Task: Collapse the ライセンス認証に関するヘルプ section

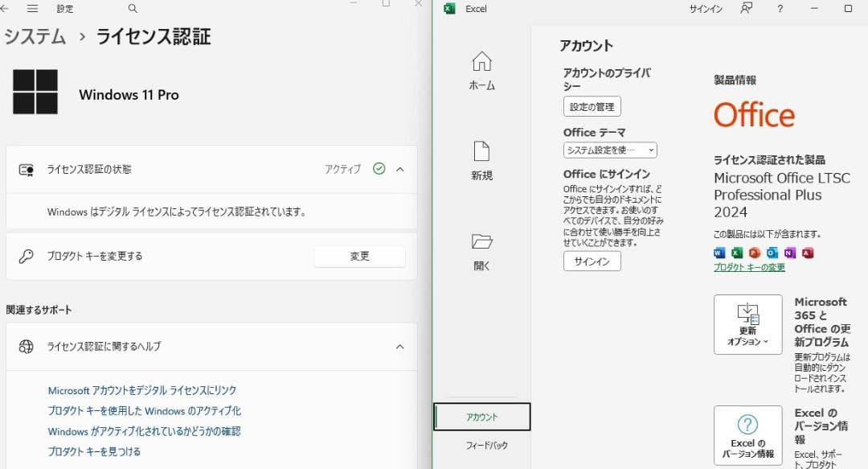Action: (x=400, y=347)
